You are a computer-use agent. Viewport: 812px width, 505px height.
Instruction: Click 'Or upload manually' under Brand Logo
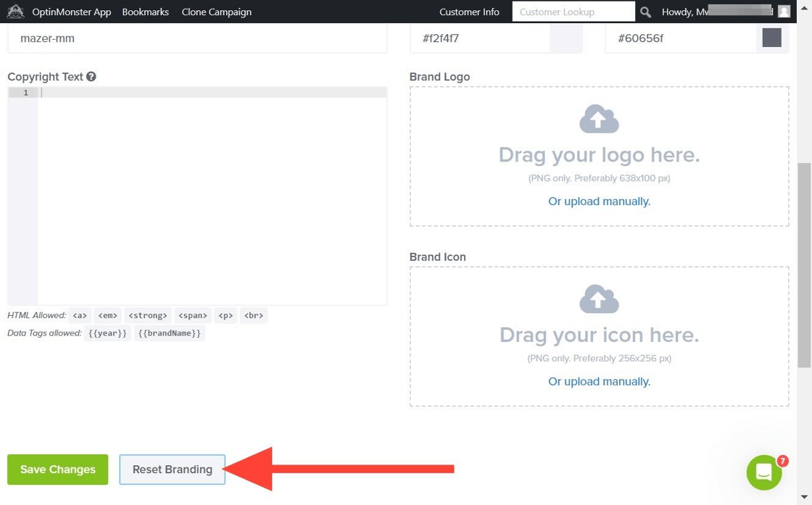pos(599,201)
